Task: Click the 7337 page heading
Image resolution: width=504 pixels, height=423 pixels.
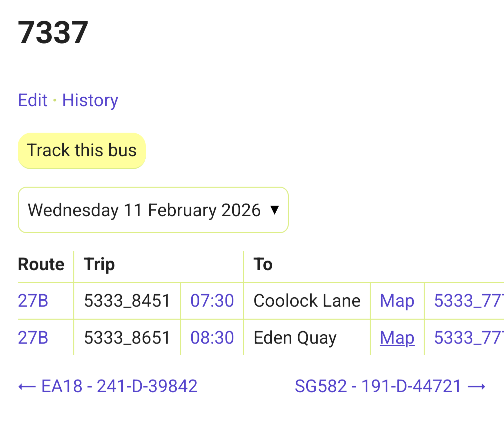Action: (x=53, y=33)
